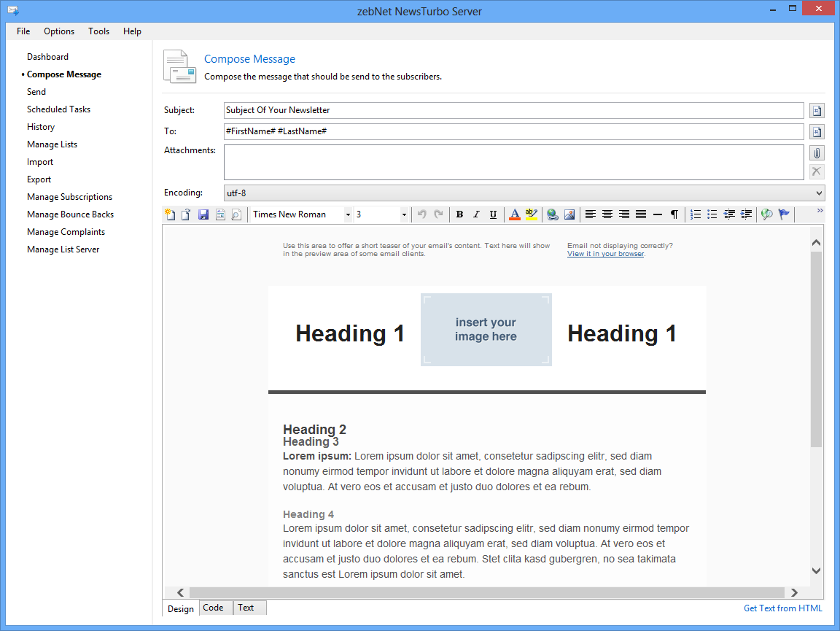Toggle underline formatting
Screen dimensions: 840x631
tap(493, 214)
